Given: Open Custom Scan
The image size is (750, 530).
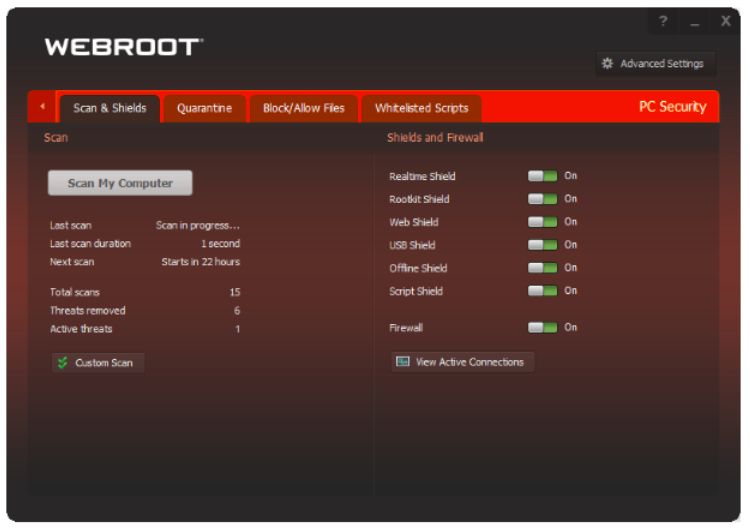Looking at the screenshot, I should pyautogui.click(x=98, y=363).
